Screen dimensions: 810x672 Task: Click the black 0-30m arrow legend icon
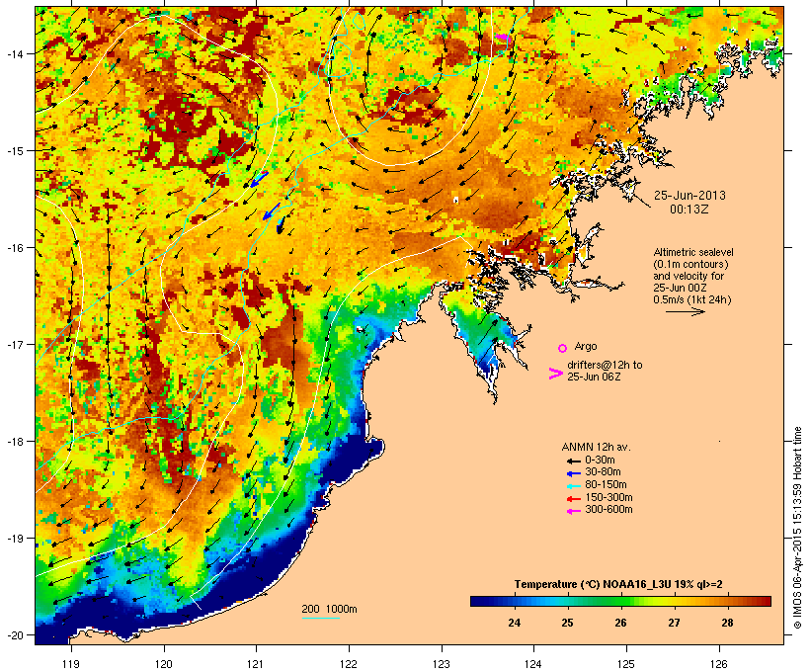(573, 461)
